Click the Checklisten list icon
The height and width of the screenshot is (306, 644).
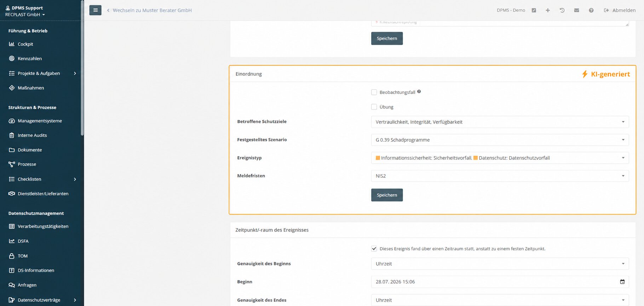[x=12, y=179]
